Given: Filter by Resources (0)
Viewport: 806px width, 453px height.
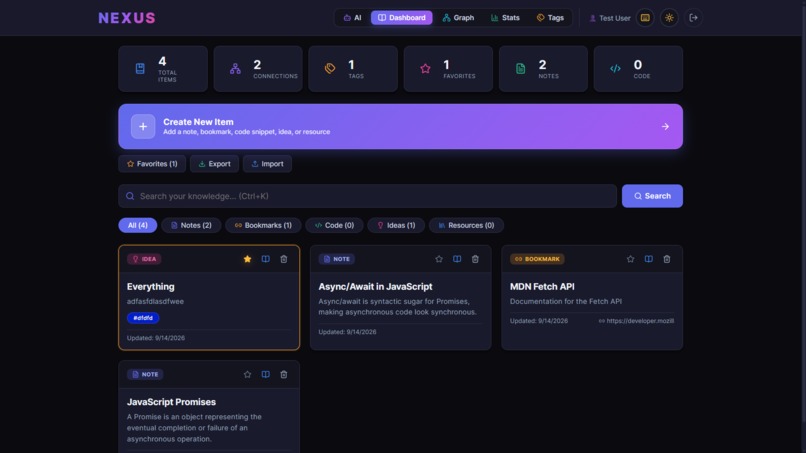Looking at the screenshot, I should click(x=466, y=225).
